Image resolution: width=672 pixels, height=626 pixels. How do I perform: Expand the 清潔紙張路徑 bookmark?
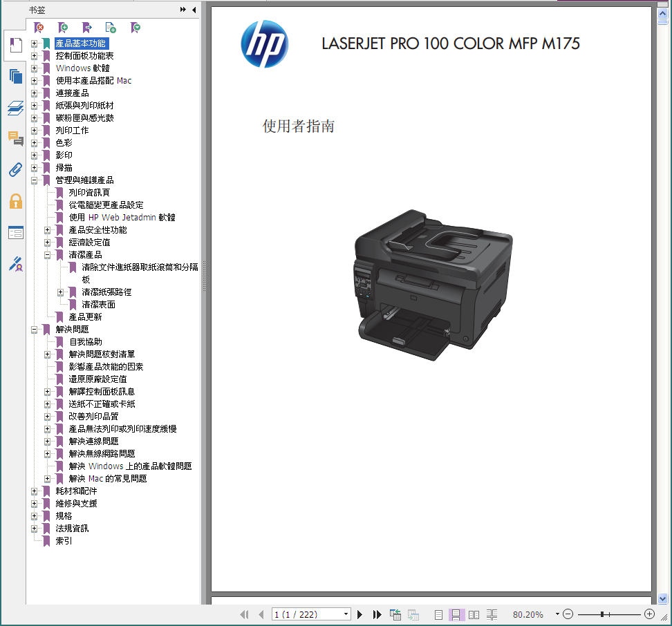60,292
